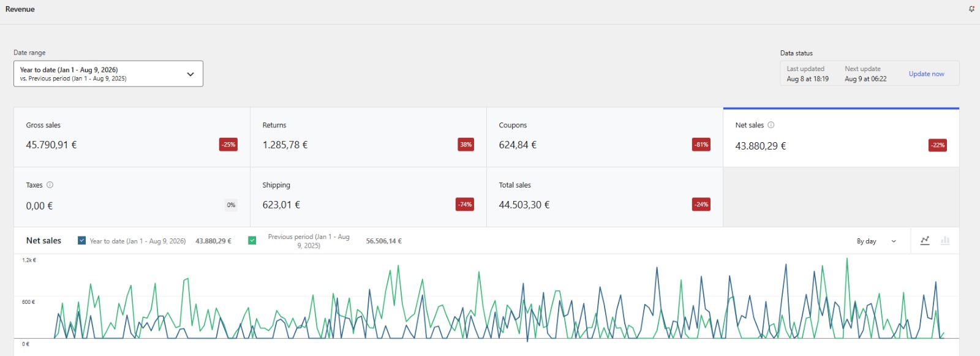This screenshot has width=980, height=356.
Task: Click the Revenue page heading
Action: pyautogui.click(x=20, y=9)
